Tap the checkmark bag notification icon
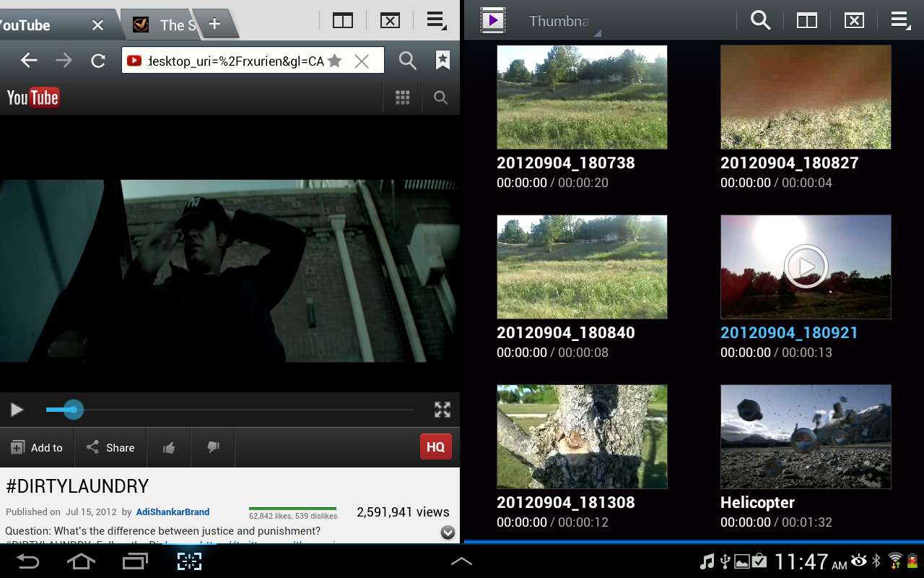Screen dimensions: 924x578 [759, 561]
